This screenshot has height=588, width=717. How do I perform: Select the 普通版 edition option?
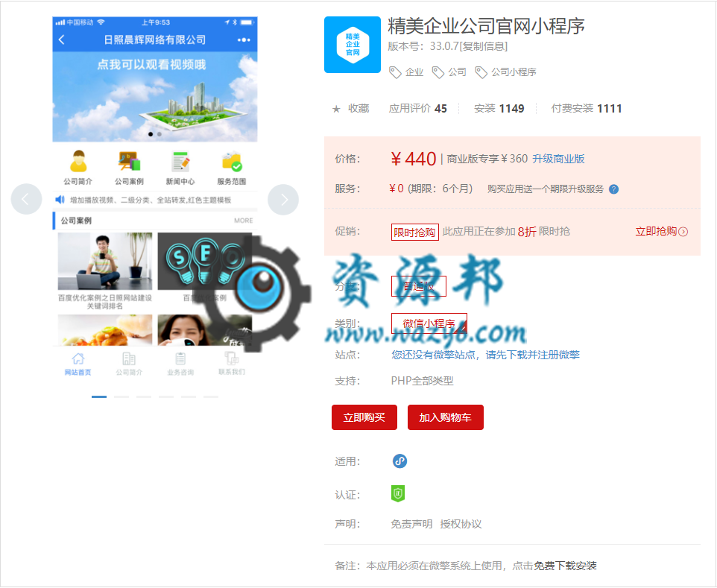pyautogui.click(x=418, y=287)
